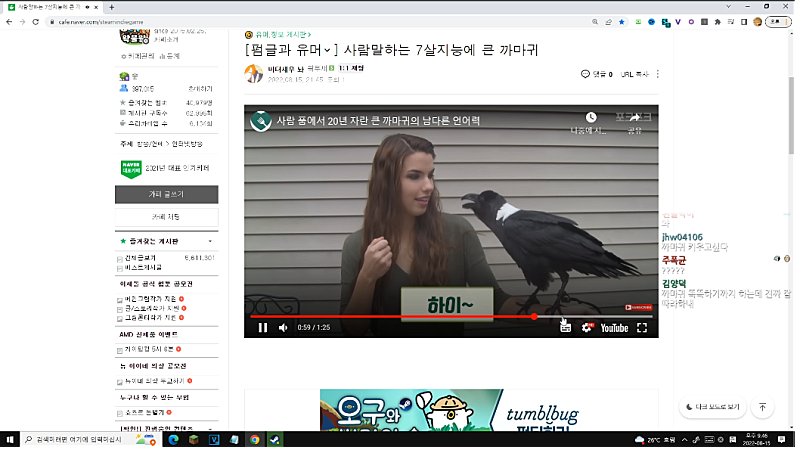800x450 pixels.
Task: Open Steam from the taskbar
Action: pos(274,440)
